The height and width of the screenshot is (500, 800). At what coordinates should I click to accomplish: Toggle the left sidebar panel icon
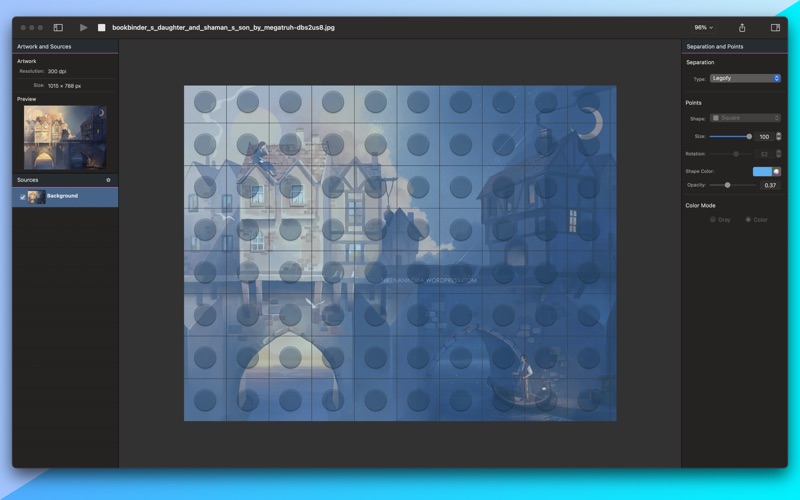pos(58,28)
